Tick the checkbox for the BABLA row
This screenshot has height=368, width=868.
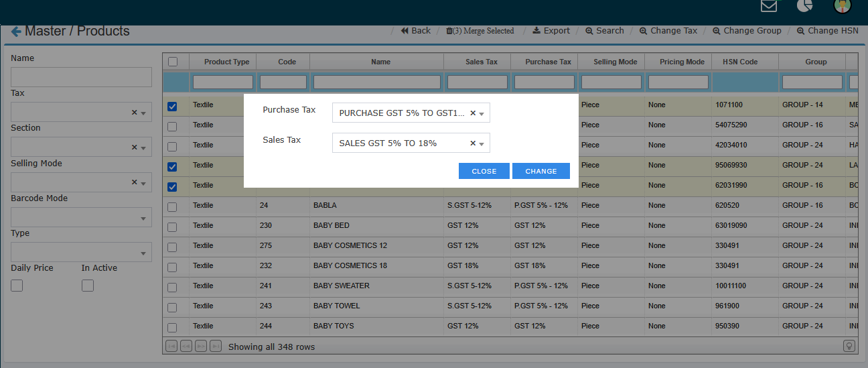pyautogui.click(x=172, y=206)
